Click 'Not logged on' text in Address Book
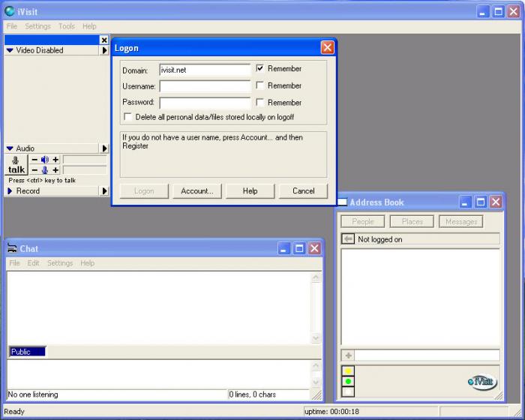 380,239
